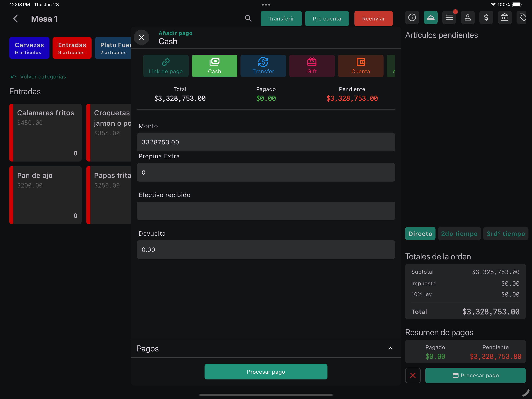Go back using the arrow beside Mesa 1
The height and width of the screenshot is (399, 532).
pos(16,19)
